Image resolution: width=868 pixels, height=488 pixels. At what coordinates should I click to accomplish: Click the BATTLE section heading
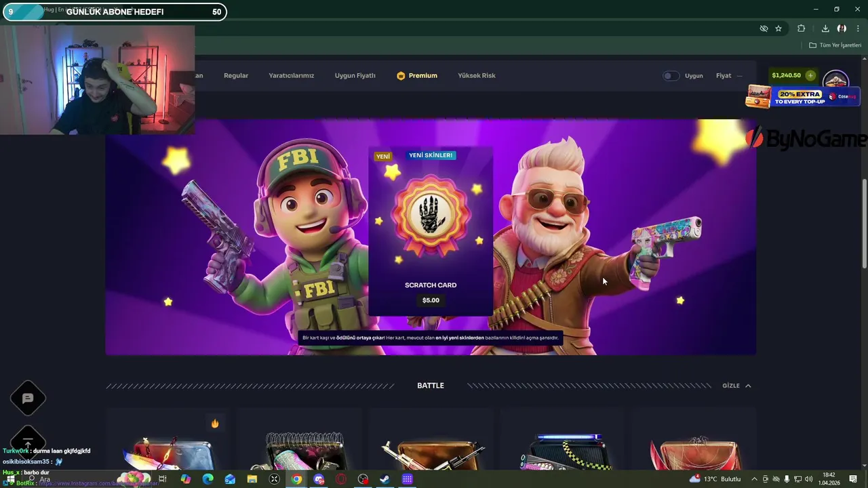pyautogui.click(x=431, y=386)
